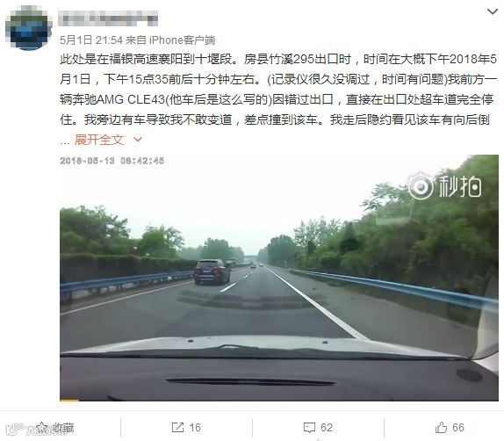Click the star favorite icon
The image size is (504, 441).
pos(41,428)
